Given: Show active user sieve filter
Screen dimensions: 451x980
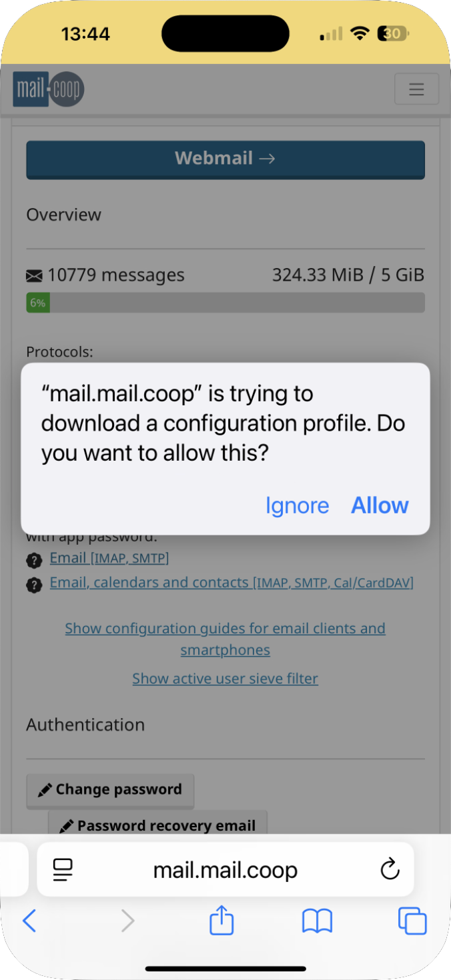Looking at the screenshot, I should [x=225, y=679].
